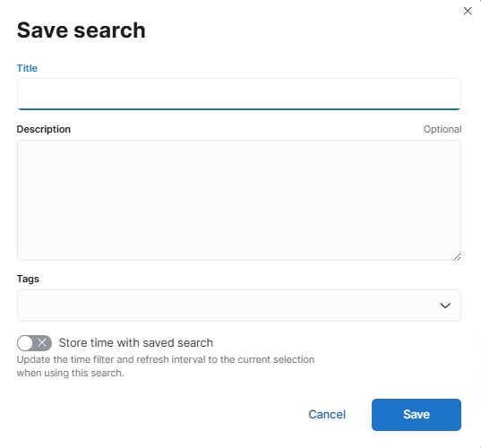Click the Save label text inside the blue button
Screen dimensions: 481x448
tap(417, 415)
